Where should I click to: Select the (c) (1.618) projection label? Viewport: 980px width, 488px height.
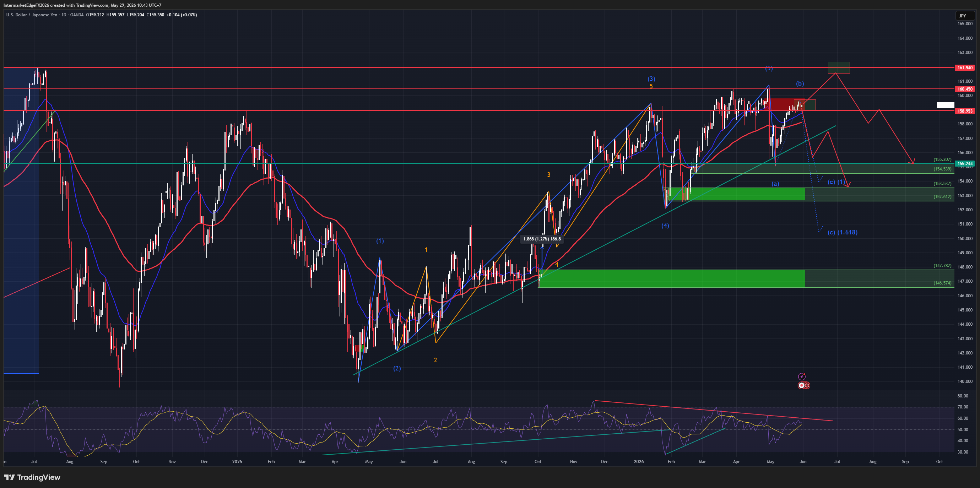(x=842, y=232)
